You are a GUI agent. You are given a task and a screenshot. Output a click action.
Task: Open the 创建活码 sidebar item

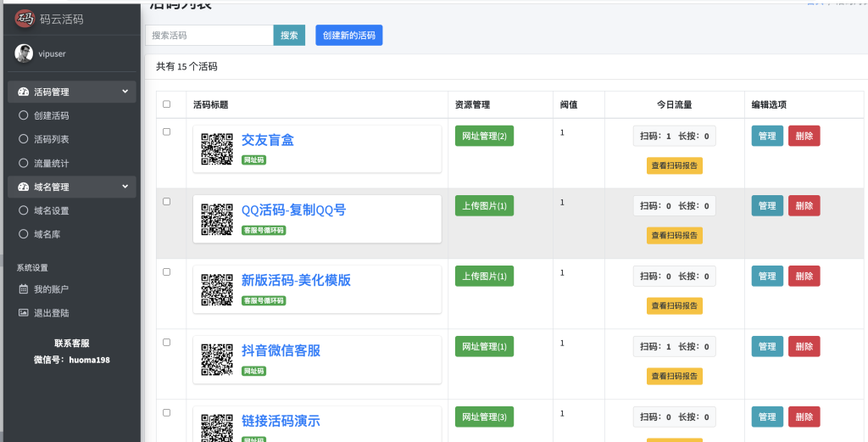coord(72,115)
